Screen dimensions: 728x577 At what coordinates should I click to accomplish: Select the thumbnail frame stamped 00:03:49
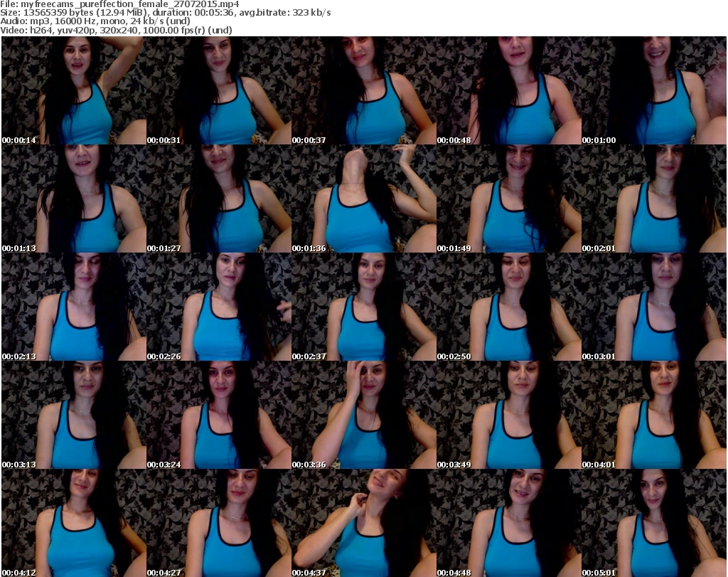[509, 415]
